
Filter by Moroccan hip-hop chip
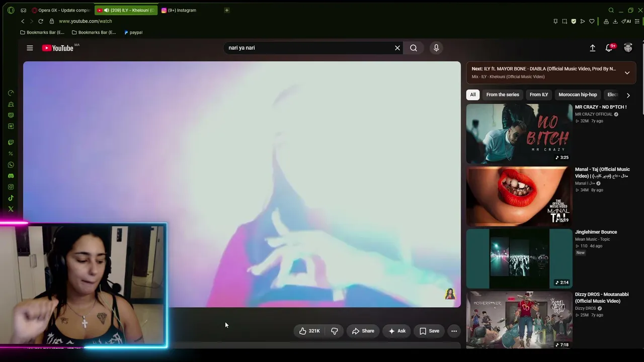tap(578, 95)
